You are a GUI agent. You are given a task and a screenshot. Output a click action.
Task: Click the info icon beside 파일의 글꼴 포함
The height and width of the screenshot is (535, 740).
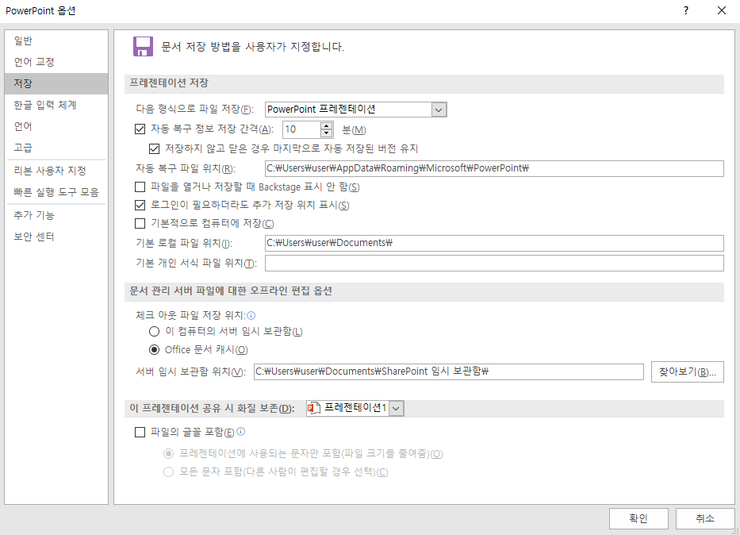pos(241,431)
